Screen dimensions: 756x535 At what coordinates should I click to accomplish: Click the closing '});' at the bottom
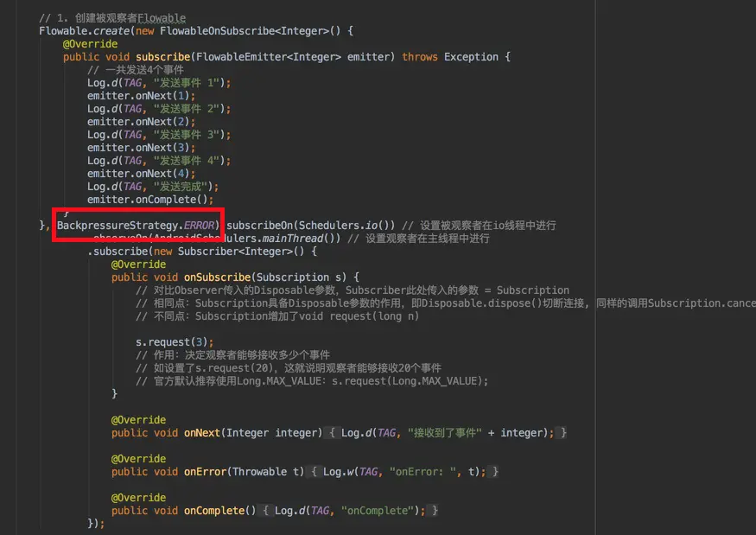pyautogui.click(x=96, y=524)
